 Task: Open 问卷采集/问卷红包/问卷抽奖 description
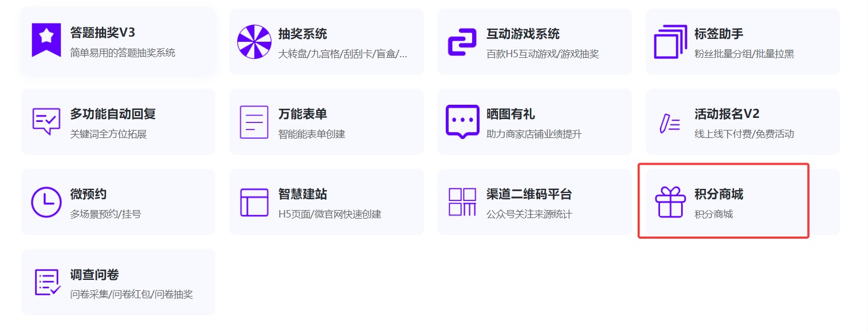(131, 295)
